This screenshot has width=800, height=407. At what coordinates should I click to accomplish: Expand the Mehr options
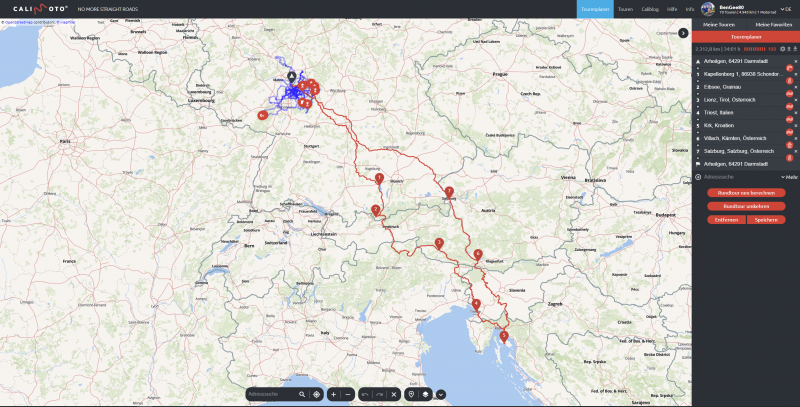[789, 177]
